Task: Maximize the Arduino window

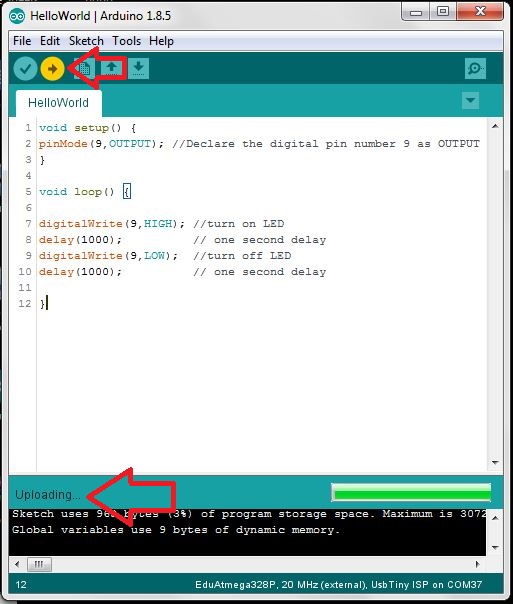Action: click(x=443, y=12)
